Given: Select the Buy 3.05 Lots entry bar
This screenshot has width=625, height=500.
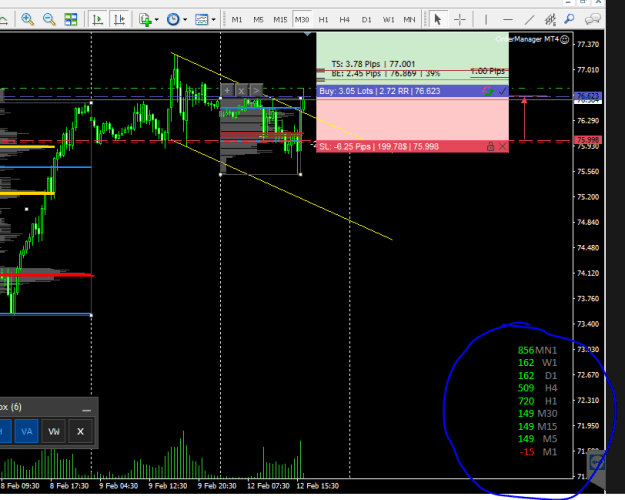Looking at the screenshot, I should pyautogui.click(x=413, y=91).
